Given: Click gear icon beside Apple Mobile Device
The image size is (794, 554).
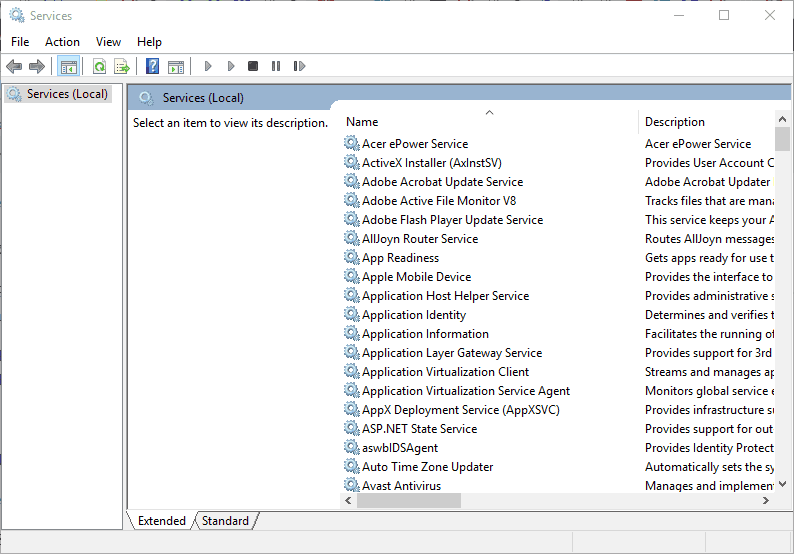Looking at the screenshot, I should [x=352, y=276].
